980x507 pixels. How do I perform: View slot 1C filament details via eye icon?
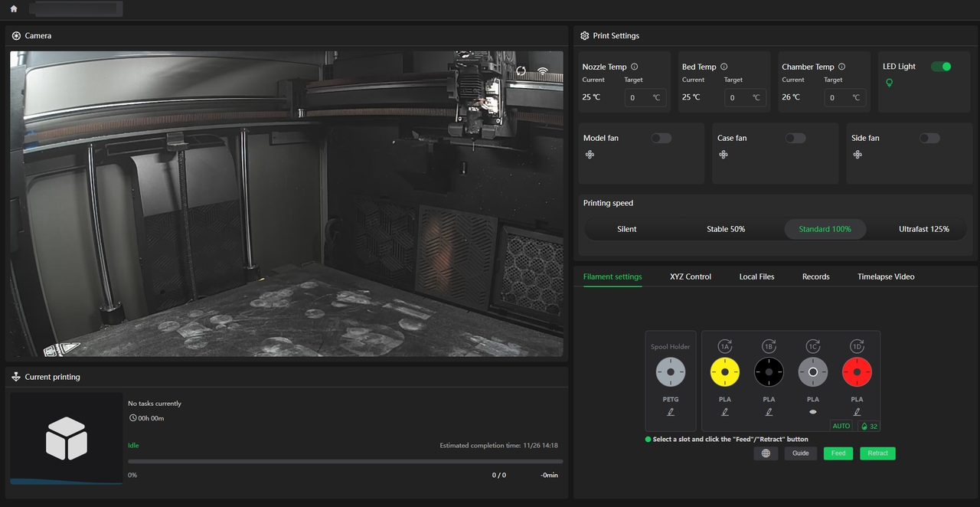tap(813, 412)
